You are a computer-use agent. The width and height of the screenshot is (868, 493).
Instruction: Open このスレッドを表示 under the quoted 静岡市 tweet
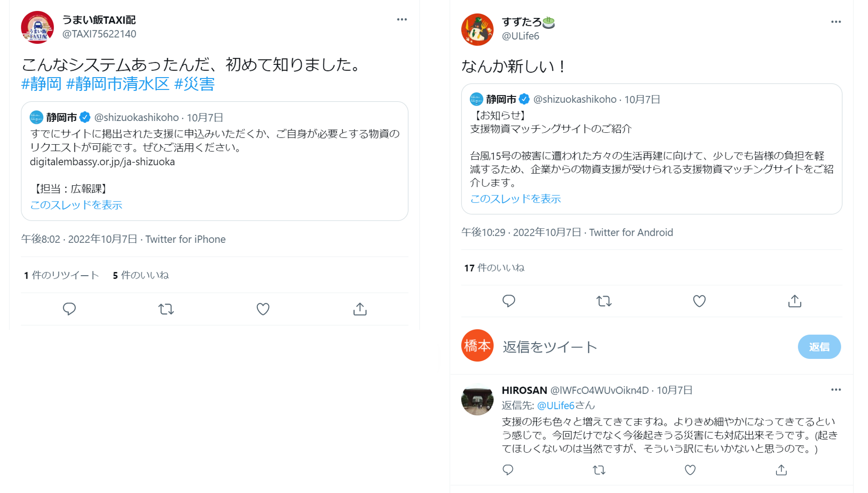coord(76,205)
